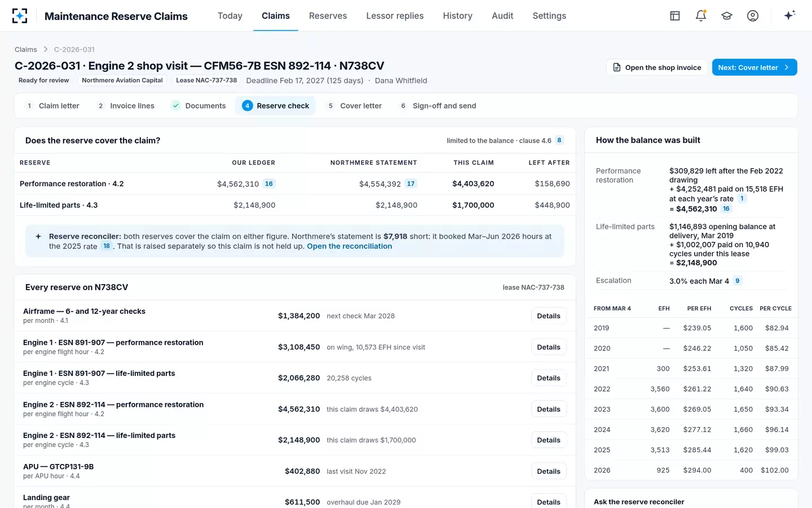Screen dimensions: 812x508
Task: Go to Invoice lines step
Action: tap(126, 106)
